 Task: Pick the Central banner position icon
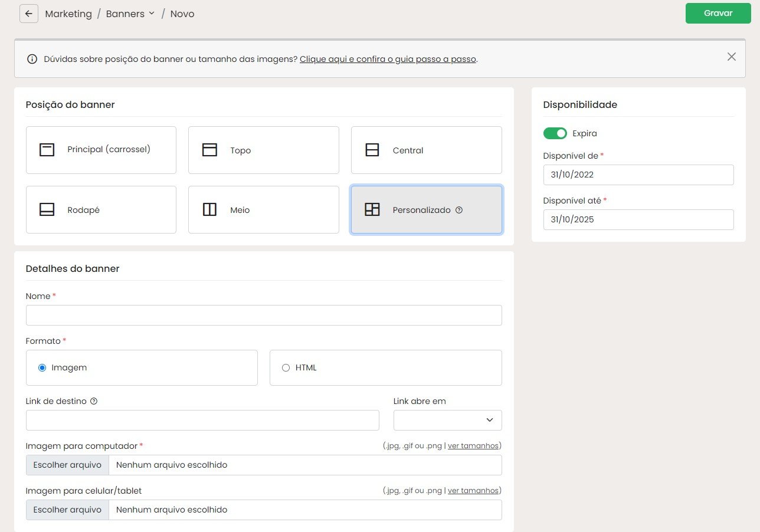point(372,150)
